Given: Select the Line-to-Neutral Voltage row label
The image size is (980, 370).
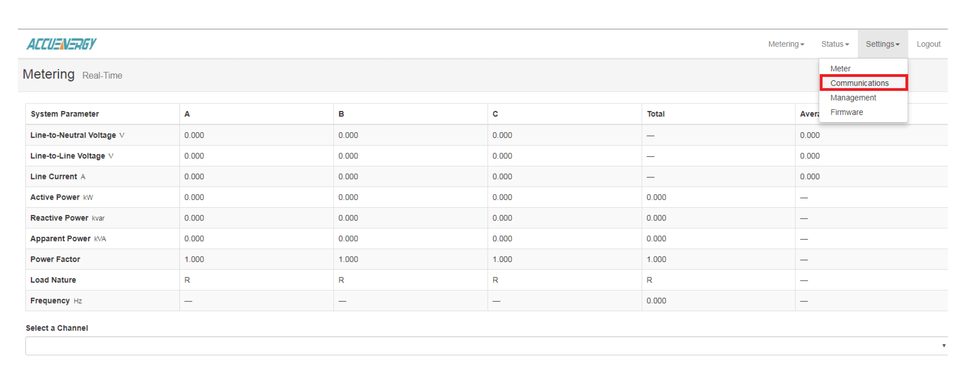Looking at the screenshot, I should click(x=73, y=135).
